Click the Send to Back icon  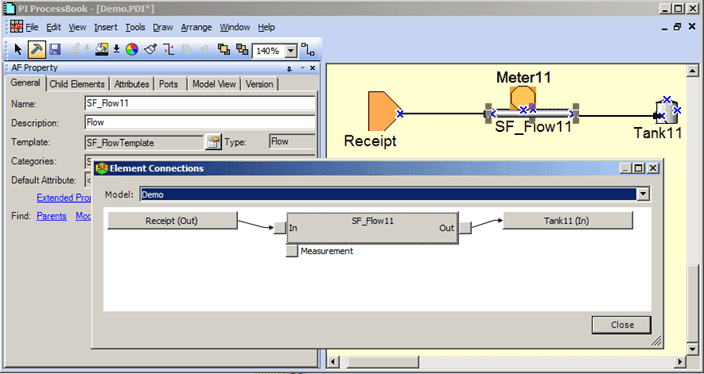pyautogui.click(x=242, y=49)
